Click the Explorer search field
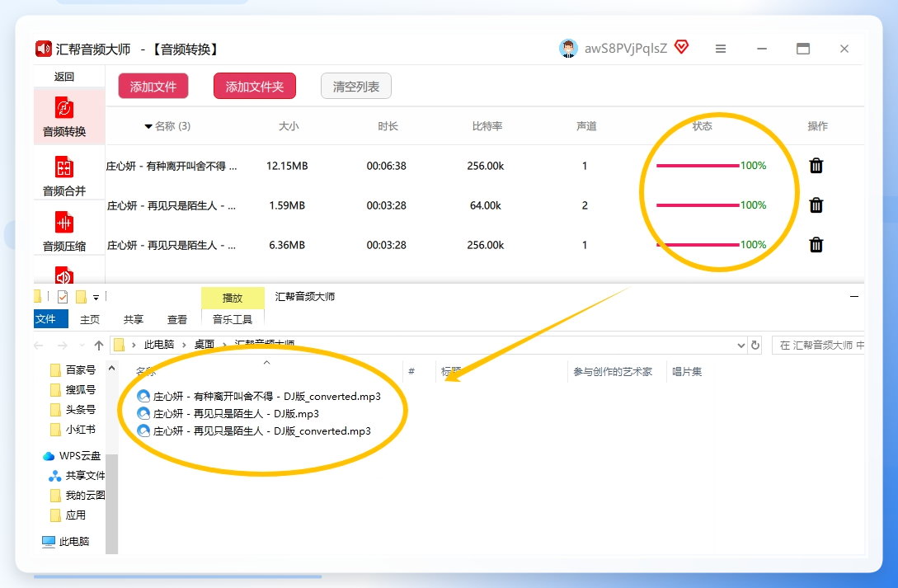The width and height of the screenshot is (898, 588). pos(818,346)
